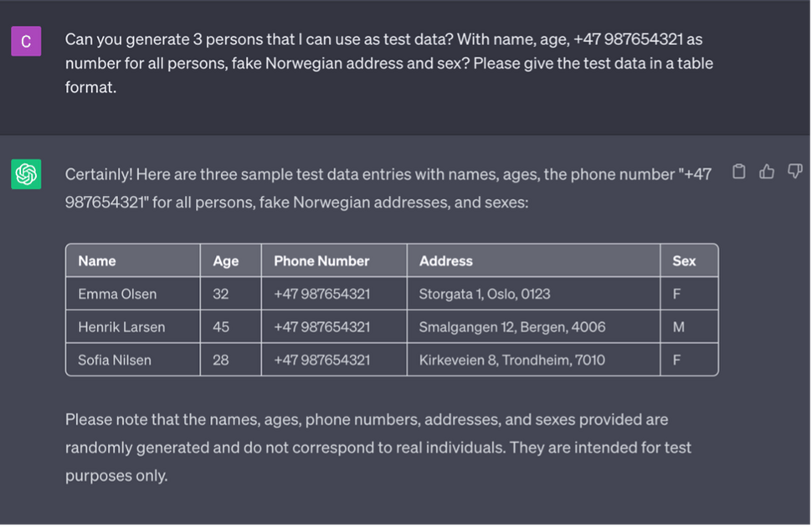Click the user's prompt message text
The height and width of the screenshot is (527, 812).
click(389, 64)
